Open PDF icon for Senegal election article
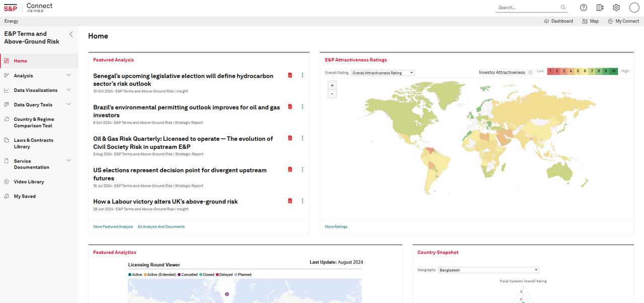This screenshot has height=303, width=644. pos(290,75)
